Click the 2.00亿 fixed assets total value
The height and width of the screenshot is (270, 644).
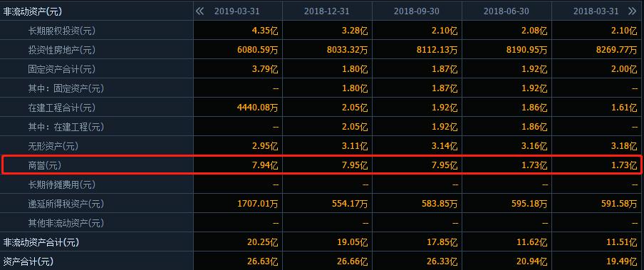pos(623,69)
